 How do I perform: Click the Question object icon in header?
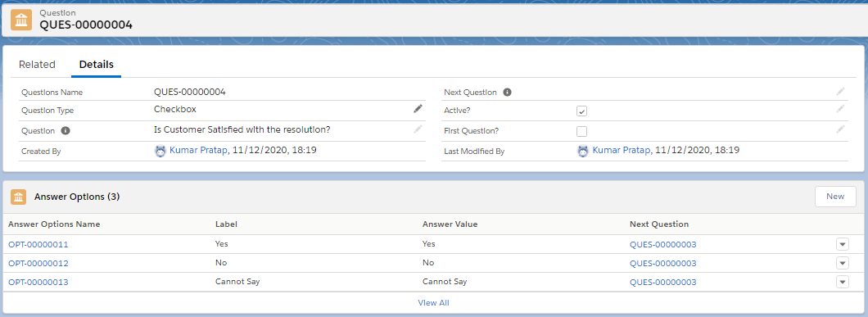coord(21,20)
